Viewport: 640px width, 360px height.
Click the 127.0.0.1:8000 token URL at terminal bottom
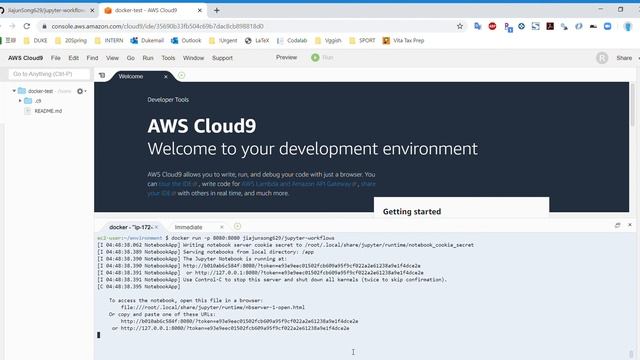(235, 328)
